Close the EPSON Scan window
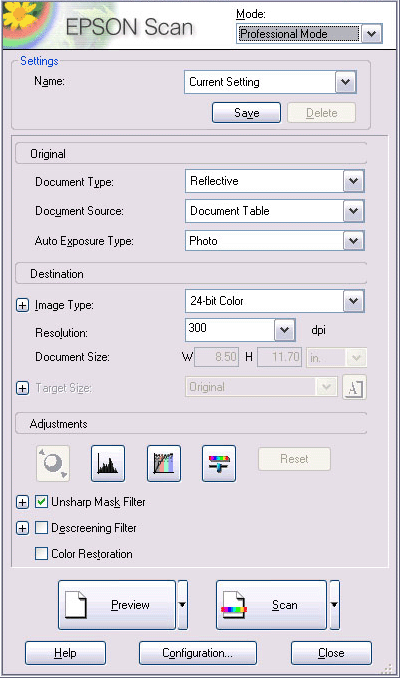The width and height of the screenshot is (400, 678). point(331,653)
